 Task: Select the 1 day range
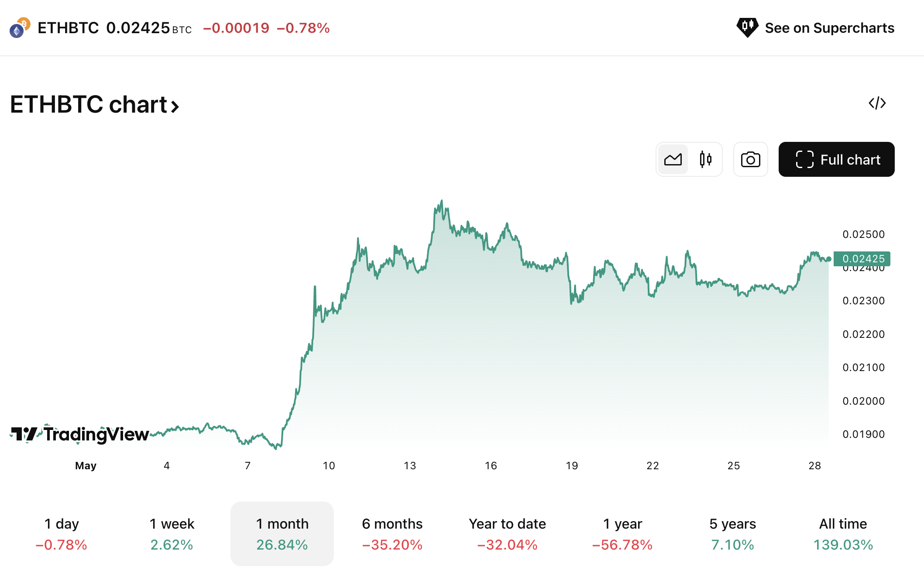coord(62,534)
